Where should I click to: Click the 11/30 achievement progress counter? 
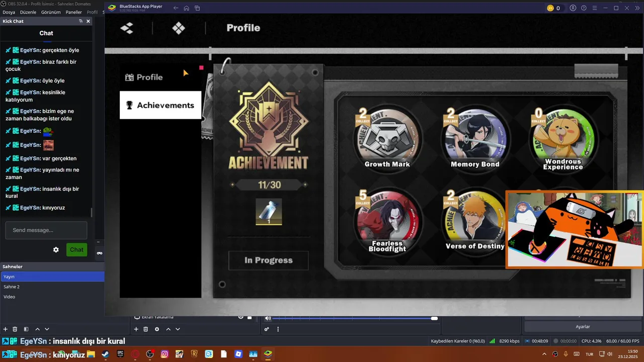269,185
